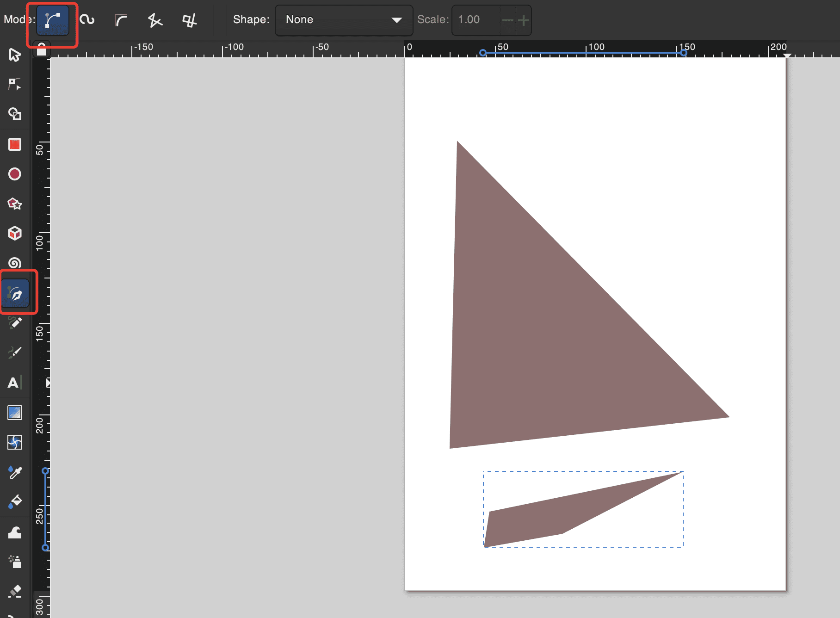Enable regular Bezier path mode
The height and width of the screenshot is (618, 840).
pos(53,20)
